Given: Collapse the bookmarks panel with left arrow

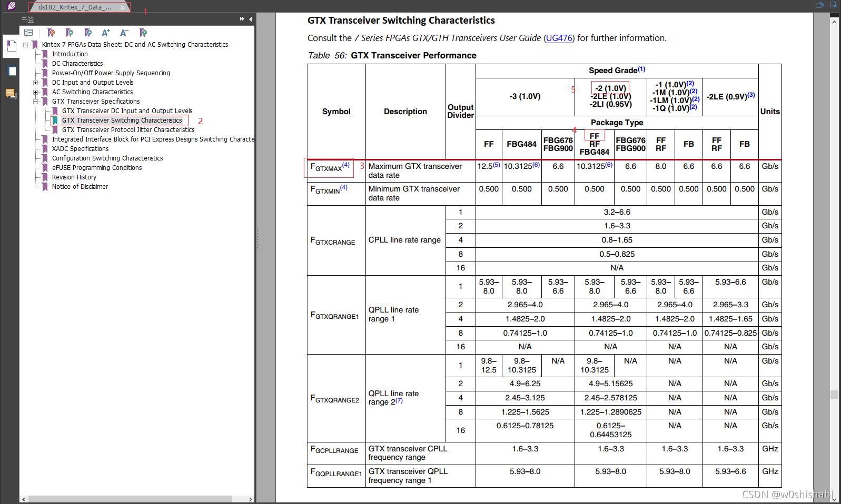Looking at the screenshot, I should pos(251,19).
